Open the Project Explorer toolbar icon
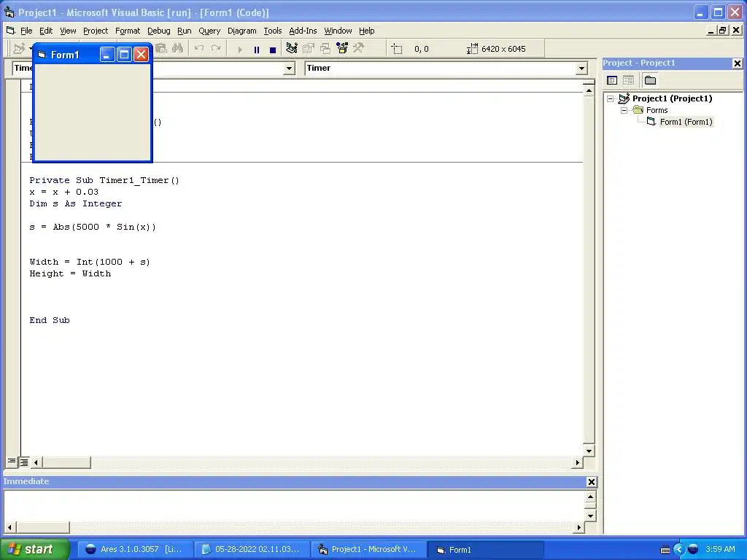 [292, 49]
